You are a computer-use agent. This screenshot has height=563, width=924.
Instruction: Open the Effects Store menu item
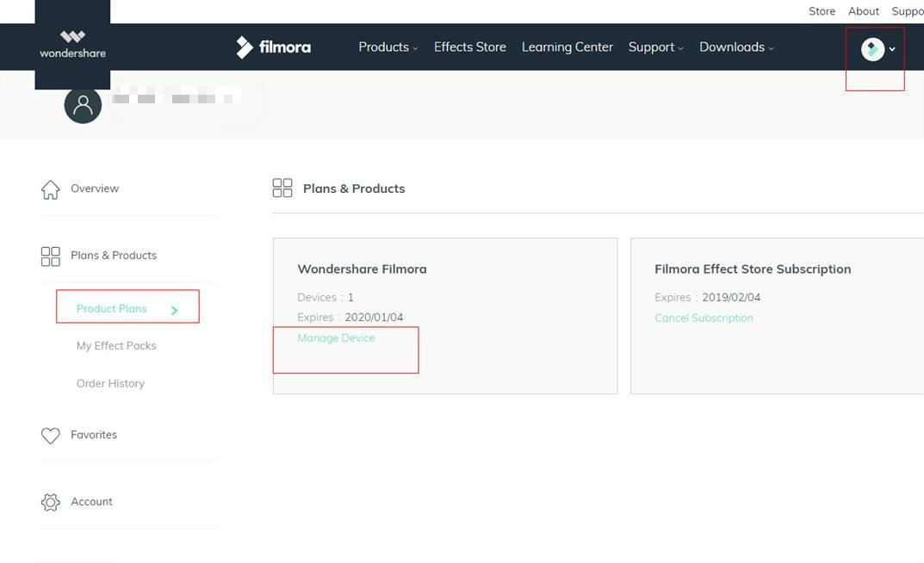469,46
